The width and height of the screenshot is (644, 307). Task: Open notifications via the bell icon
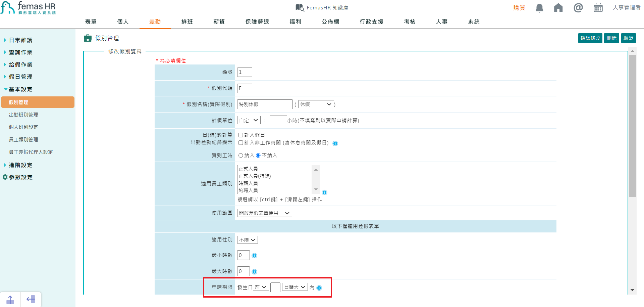click(x=539, y=8)
